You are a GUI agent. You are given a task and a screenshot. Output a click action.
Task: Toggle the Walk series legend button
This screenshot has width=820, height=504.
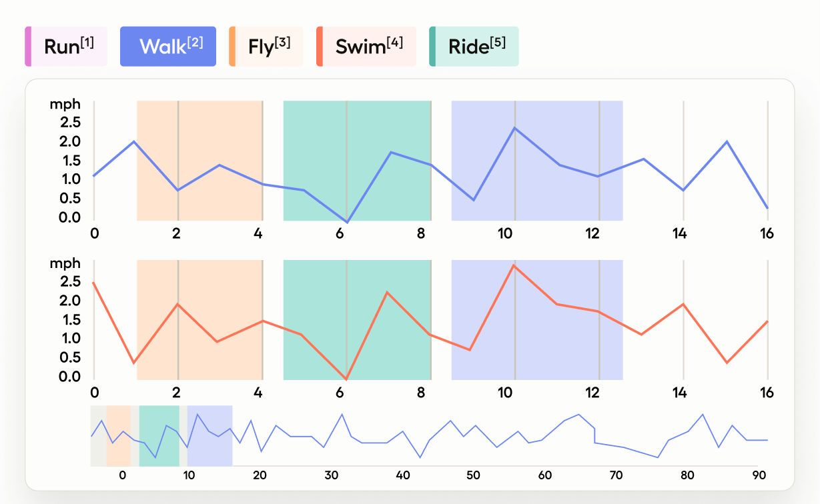point(168,47)
